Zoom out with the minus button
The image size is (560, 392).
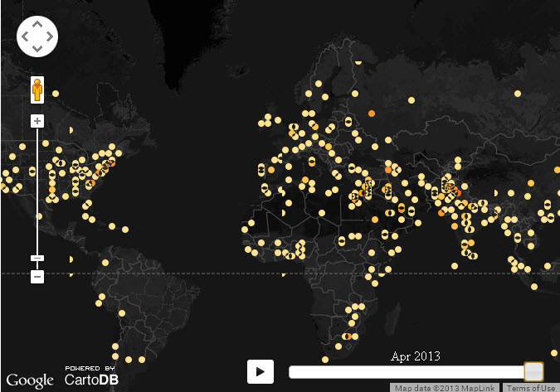pos(37,276)
